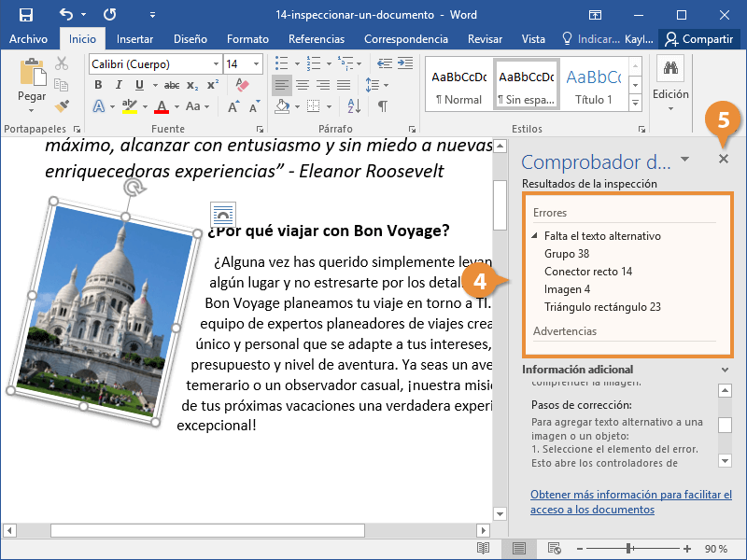Insert a bulleted list
Viewport: 747px width, 560px height.
click(282, 63)
